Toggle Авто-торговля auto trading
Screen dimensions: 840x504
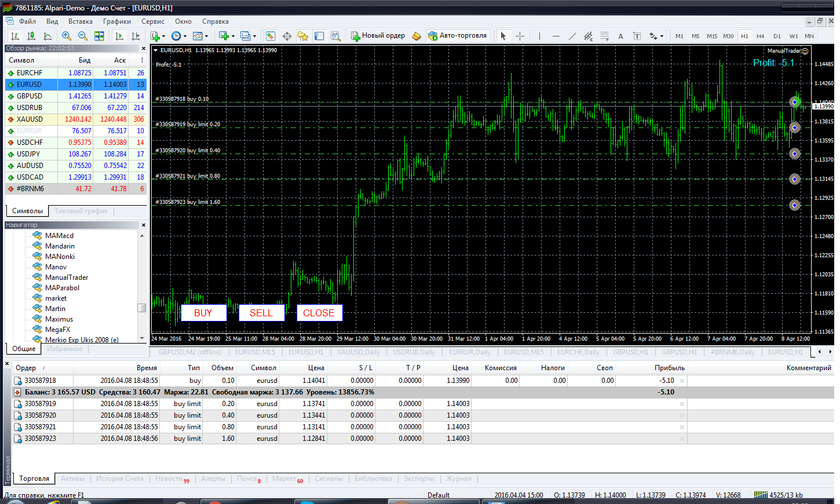click(x=457, y=36)
